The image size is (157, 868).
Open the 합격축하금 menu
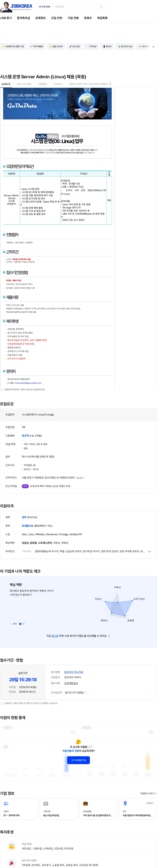(x=24, y=18)
